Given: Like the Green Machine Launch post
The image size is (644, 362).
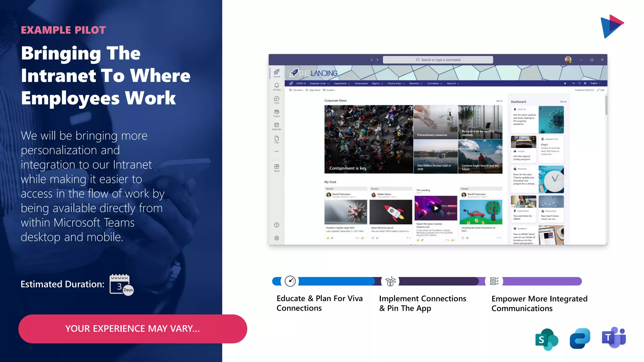Looking at the screenshot, I should (x=373, y=238).
